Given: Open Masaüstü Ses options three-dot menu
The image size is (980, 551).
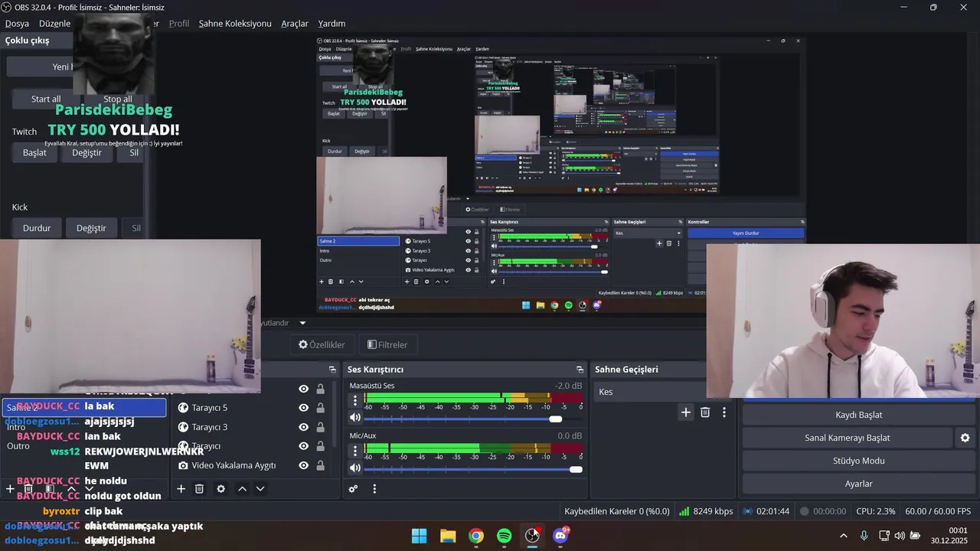Looking at the screenshot, I should [354, 400].
